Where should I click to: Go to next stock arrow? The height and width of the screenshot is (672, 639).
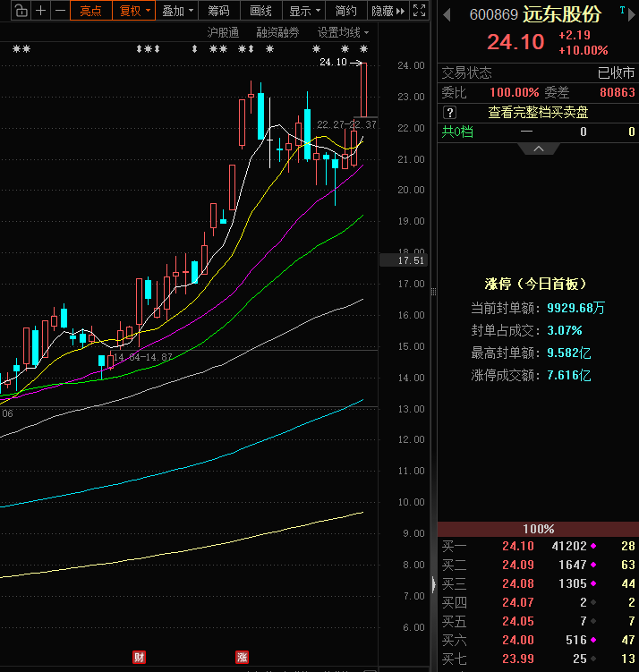[631, 15]
